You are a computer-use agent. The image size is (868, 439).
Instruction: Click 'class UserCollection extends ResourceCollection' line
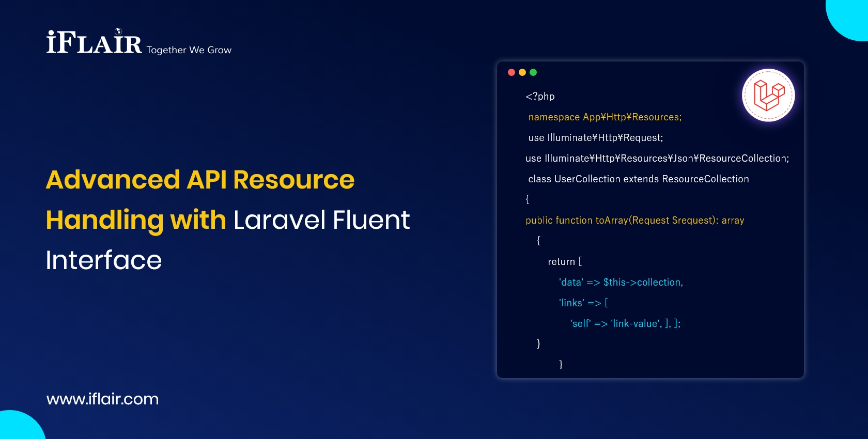(x=639, y=179)
